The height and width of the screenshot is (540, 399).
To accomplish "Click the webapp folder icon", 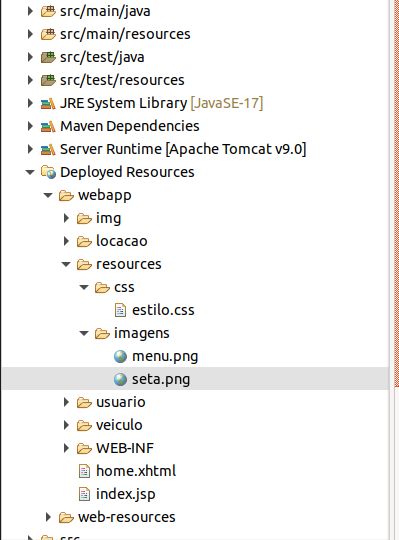I will pyautogui.click(x=66, y=195).
